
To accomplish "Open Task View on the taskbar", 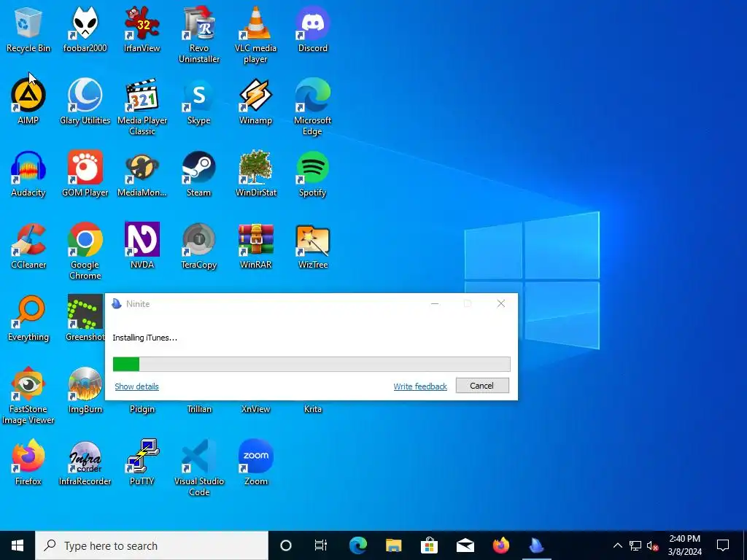I will (321, 545).
